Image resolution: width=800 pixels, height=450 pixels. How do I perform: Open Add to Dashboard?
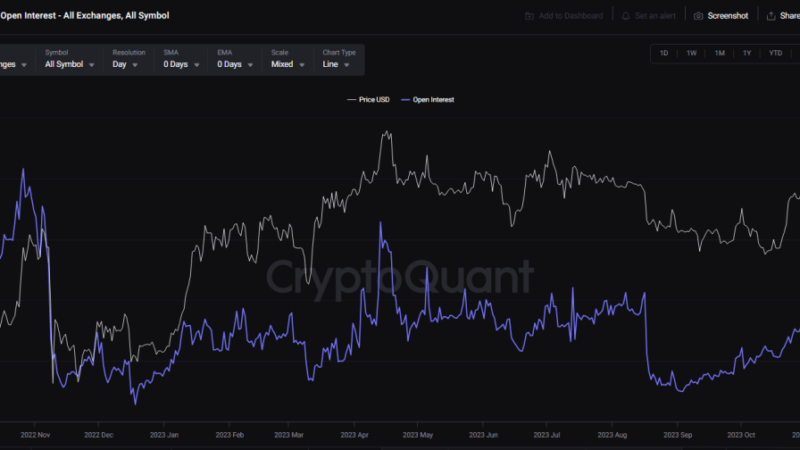click(x=564, y=16)
